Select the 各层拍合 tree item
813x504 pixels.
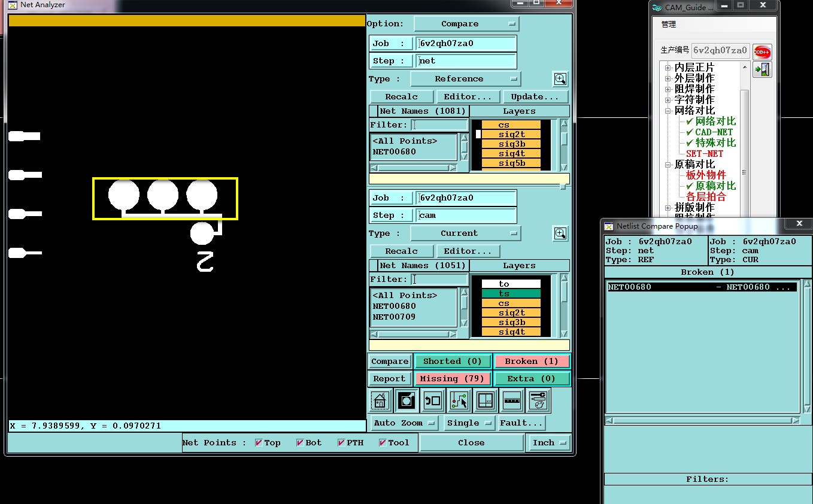point(706,197)
